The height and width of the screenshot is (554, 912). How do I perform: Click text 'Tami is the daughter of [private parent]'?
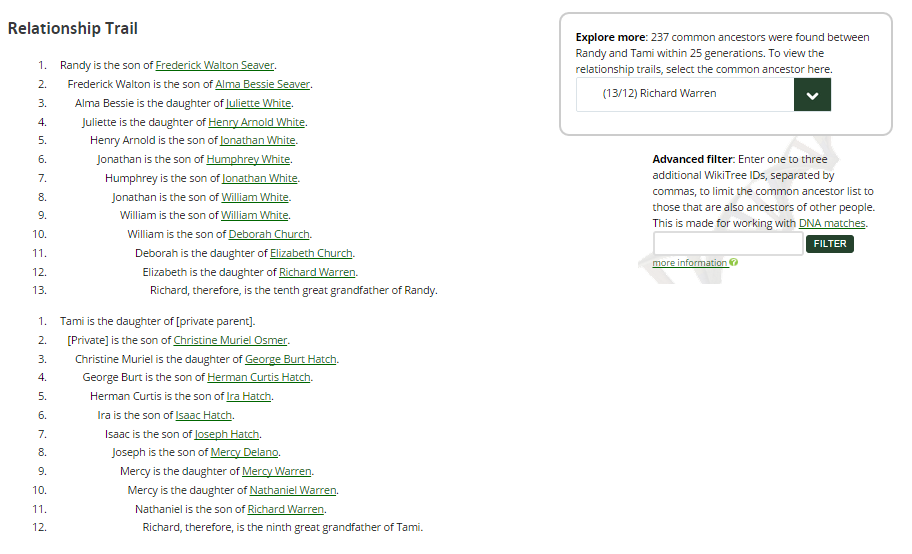[x=156, y=321]
